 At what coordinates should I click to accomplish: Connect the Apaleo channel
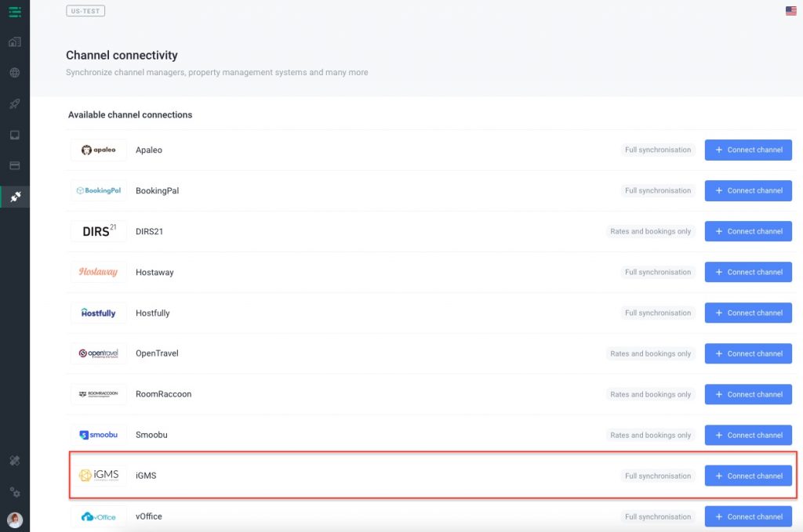[748, 150]
